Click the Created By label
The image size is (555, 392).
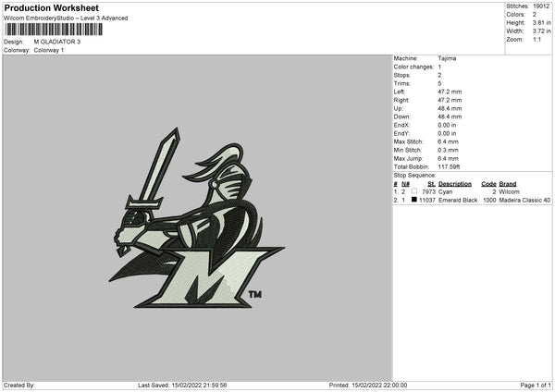tap(19, 386)
